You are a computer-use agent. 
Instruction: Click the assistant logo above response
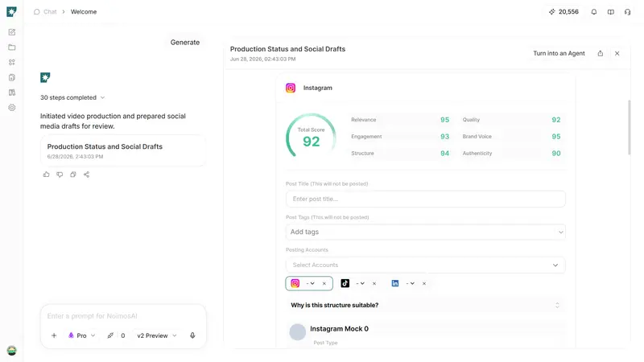(x=45, y=77)
